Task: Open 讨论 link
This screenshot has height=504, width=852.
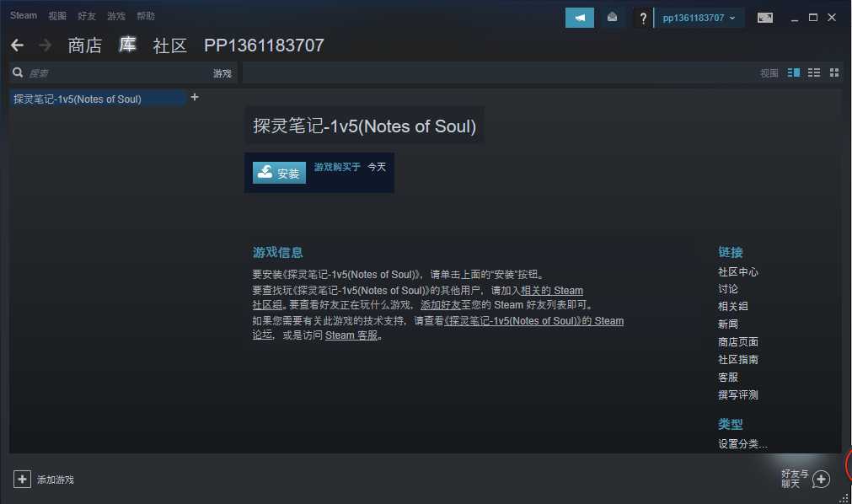Action: point(728,289)
